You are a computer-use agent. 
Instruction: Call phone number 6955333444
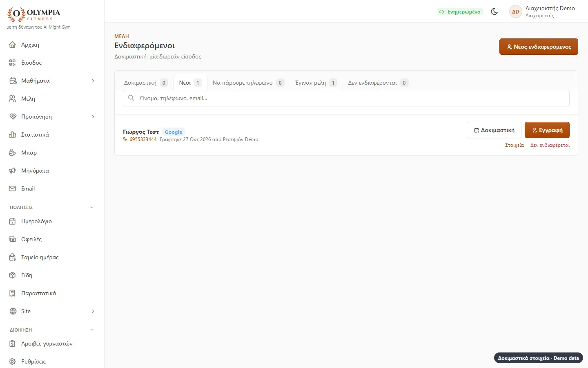click(140, 139)
